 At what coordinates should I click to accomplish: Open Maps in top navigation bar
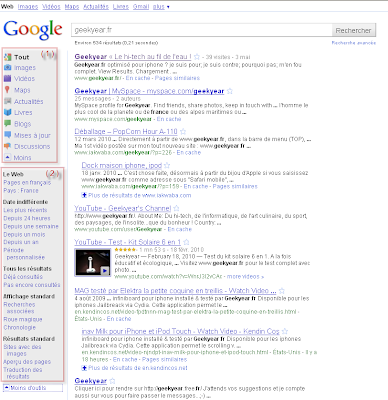tap(72, 7)
